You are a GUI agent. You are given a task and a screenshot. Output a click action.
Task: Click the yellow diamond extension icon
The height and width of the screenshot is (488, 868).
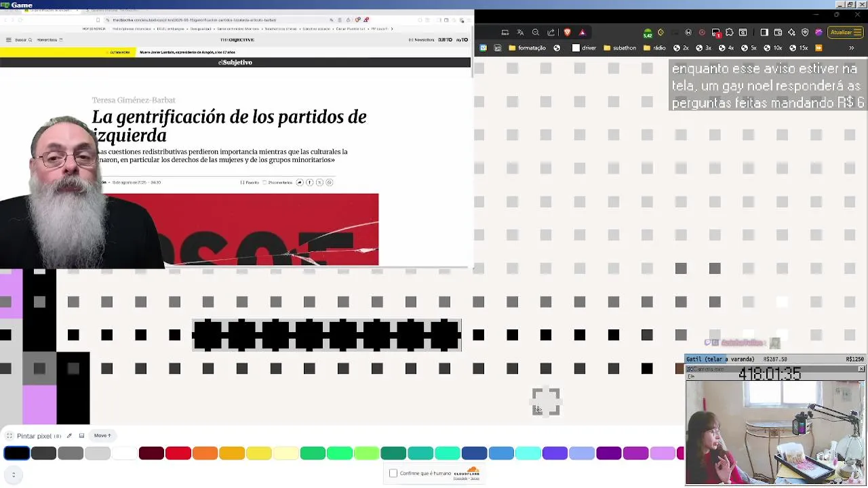660,32
